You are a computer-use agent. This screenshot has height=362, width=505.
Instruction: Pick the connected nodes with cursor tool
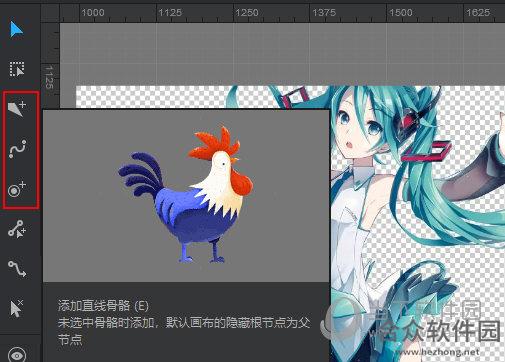coord(17,229)
